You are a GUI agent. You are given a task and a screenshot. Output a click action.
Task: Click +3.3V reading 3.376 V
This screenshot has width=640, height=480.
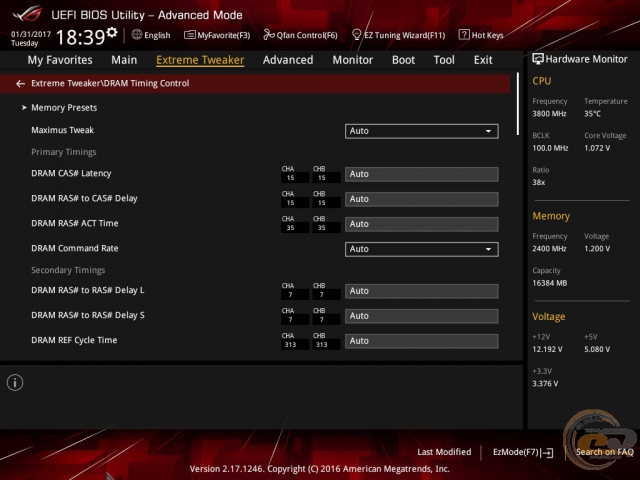(x=545, y=384)
